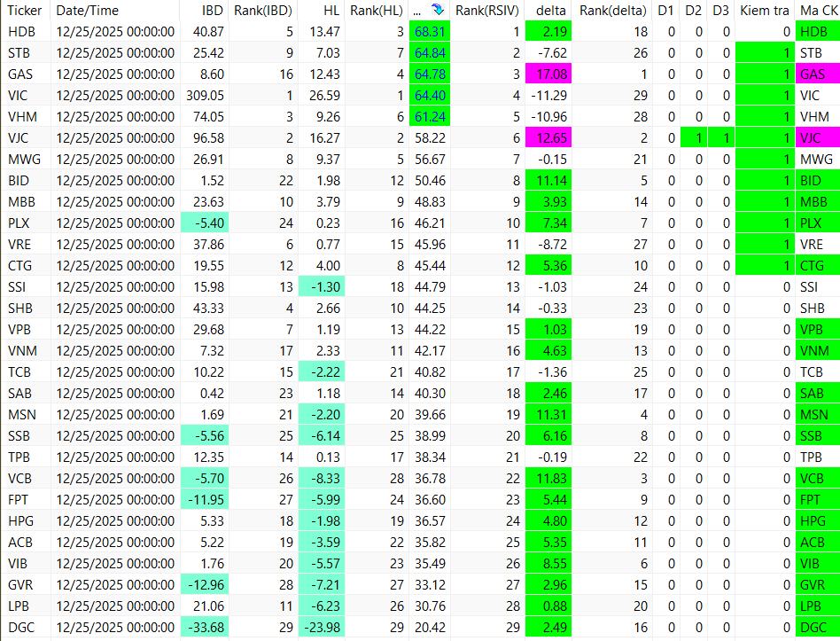This screenshot has height=641, width=840.
Task: Select the VJC ticker in the Ticker column
Action: point(19,138)
